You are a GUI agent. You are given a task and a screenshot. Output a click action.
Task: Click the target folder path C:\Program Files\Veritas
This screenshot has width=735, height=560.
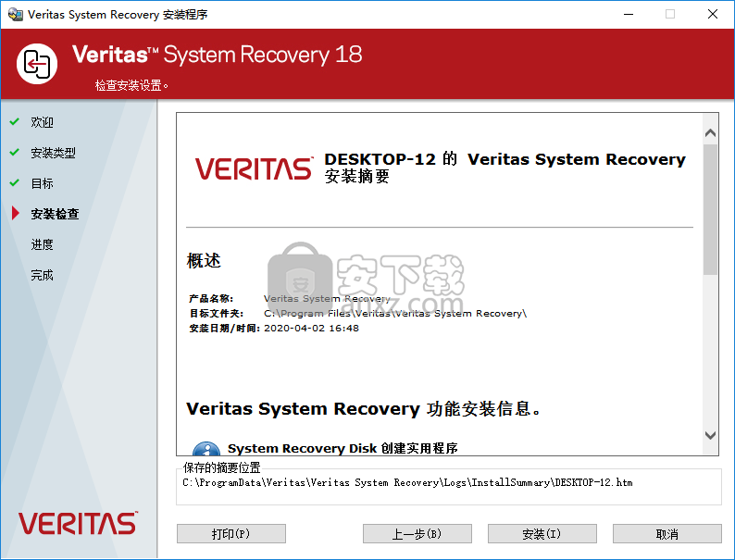(395, 313)
